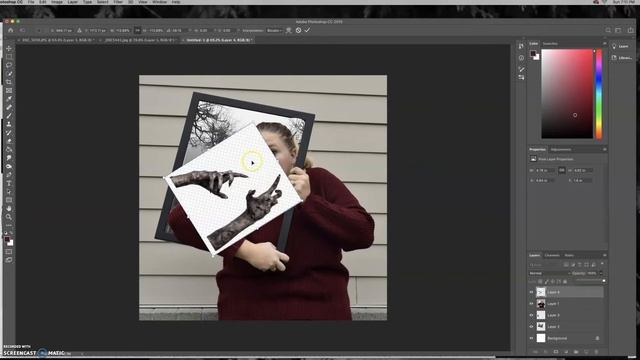Select the Rectangular Marquee tool
The image size is (640, 360).
point(9,57)
